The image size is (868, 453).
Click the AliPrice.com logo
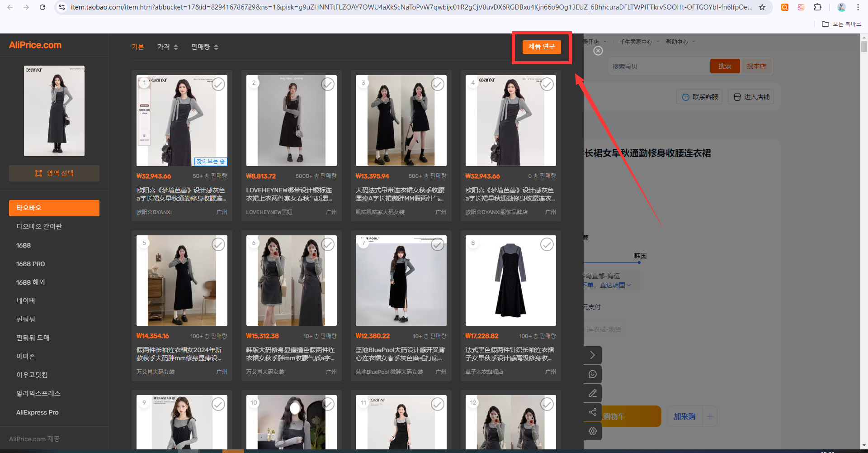[x=35, y=45]
